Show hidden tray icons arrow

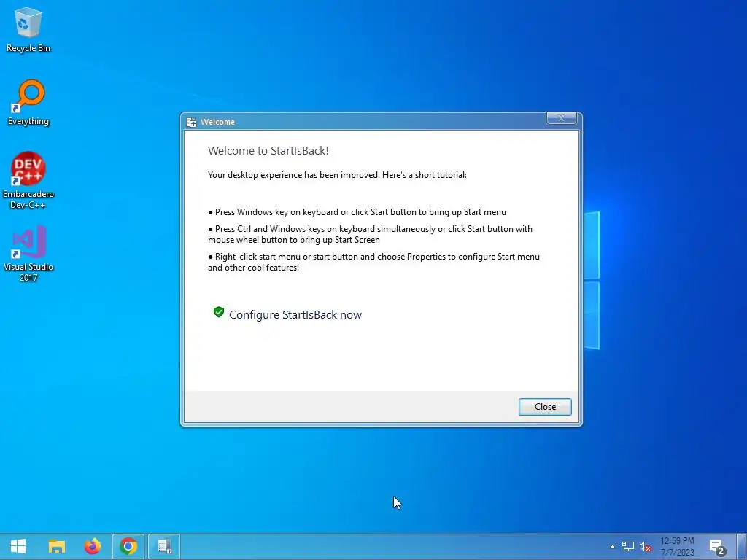[612, 547]
